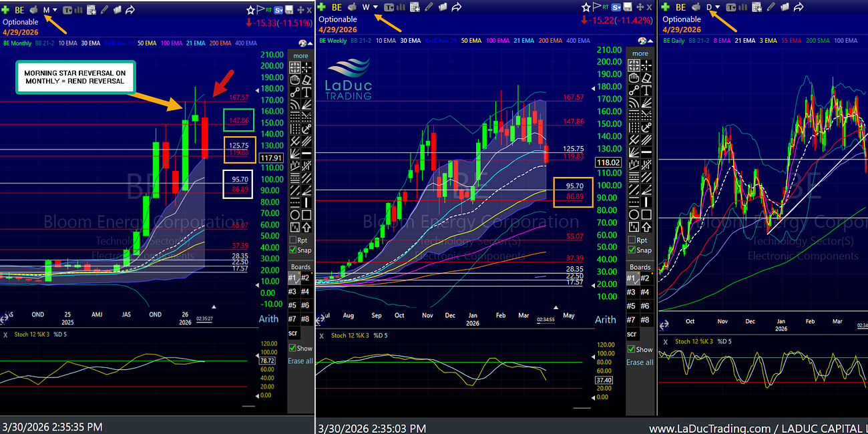The image size is (868, 434).
Task: Toggle the Show checkbox on Weekly chart
Action: tap(632, 349)
